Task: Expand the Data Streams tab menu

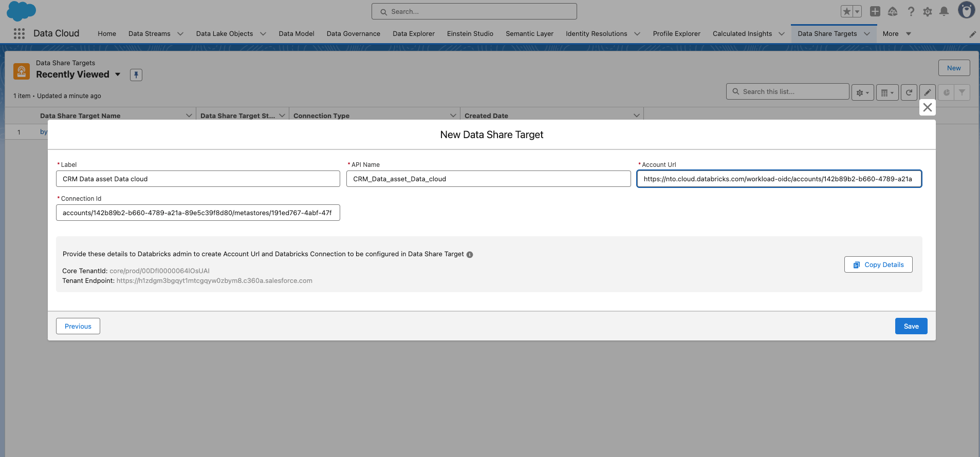Action: pyautogui.click(x=180, y=34)
